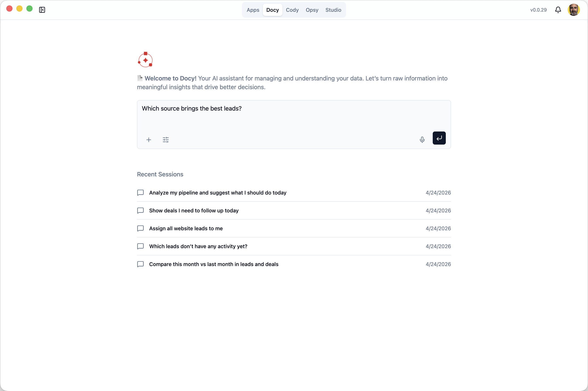Open 'Compare this month vs last month in leads and deals'
This screenshot has width=588, height=391.
tap(214, 264)
